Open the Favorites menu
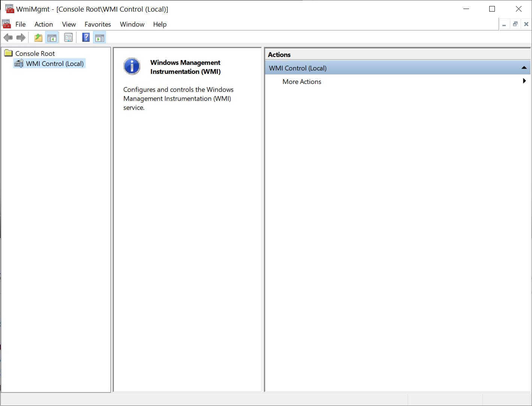The image size is (532, 406). click(98, 24)
